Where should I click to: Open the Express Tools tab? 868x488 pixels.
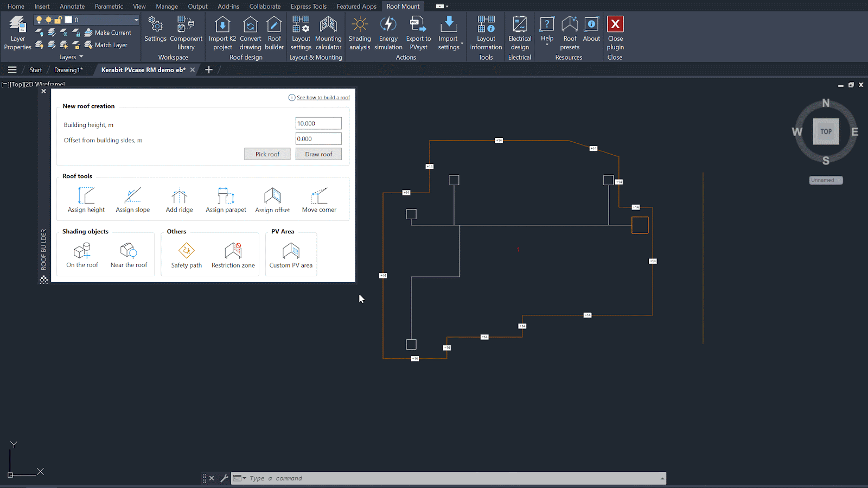pos(308,7)
